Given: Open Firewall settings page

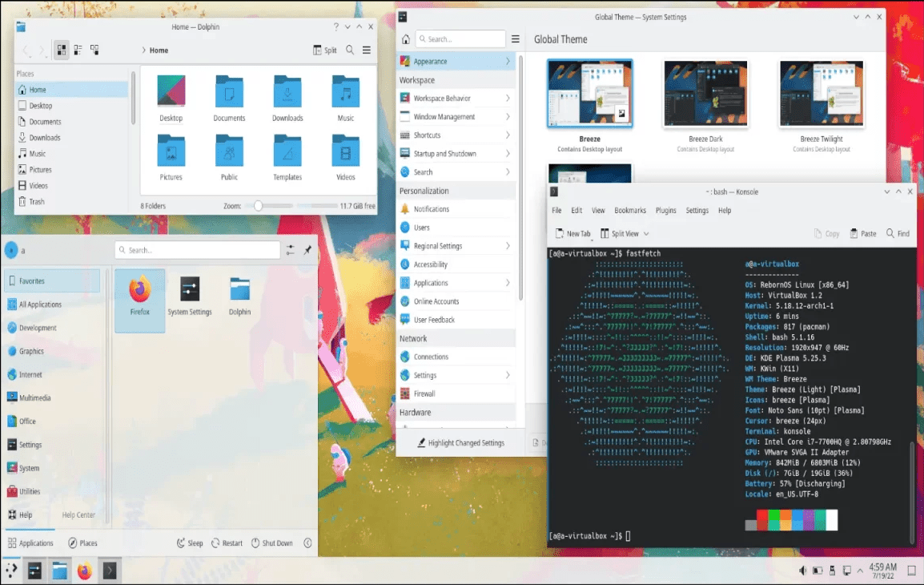Looking at the screenshot, I should click(456, 393).
